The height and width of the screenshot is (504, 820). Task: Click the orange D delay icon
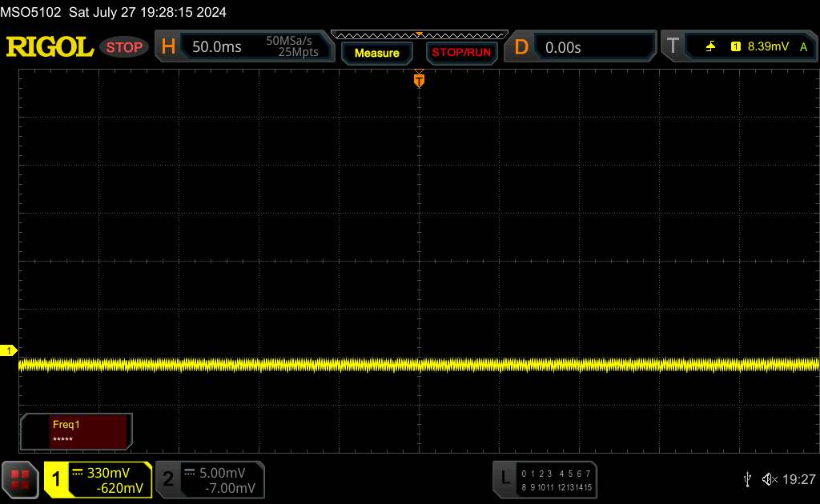click(521, 47)
